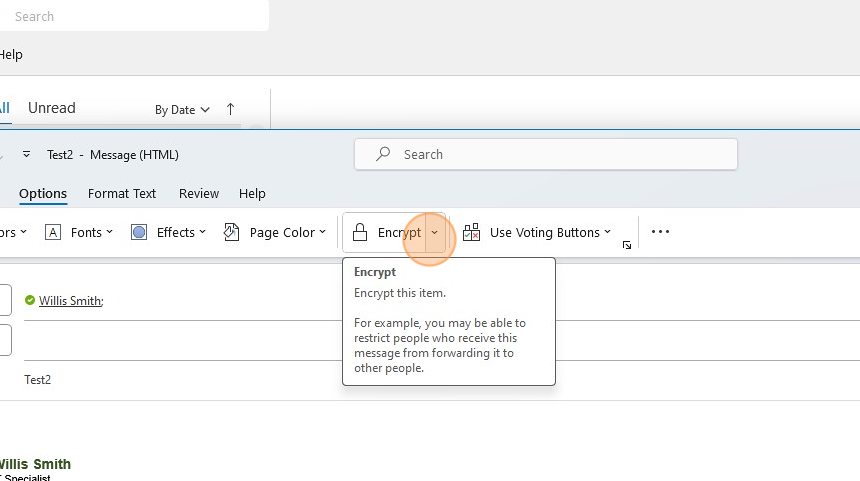The width and height of the screenshot is (860, 481).
Task: Click the Use Voting Buttons icon
Action: pyautogui.click(x=472, y=232)
